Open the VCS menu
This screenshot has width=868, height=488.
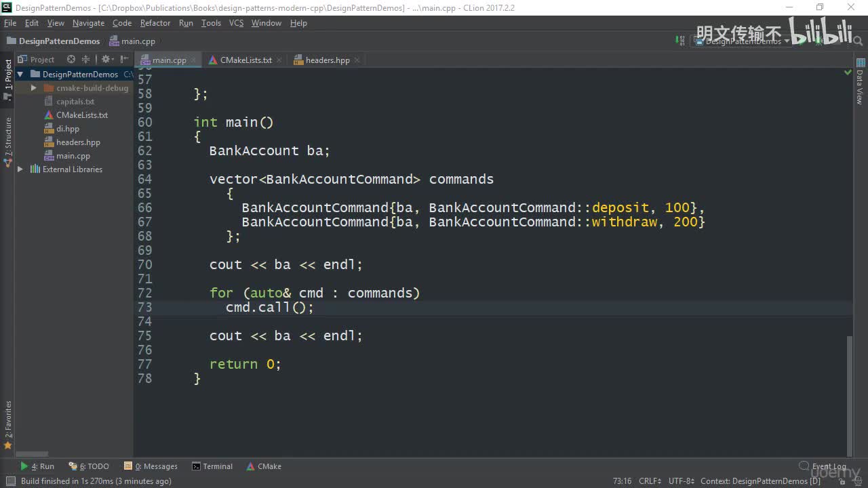236,23
